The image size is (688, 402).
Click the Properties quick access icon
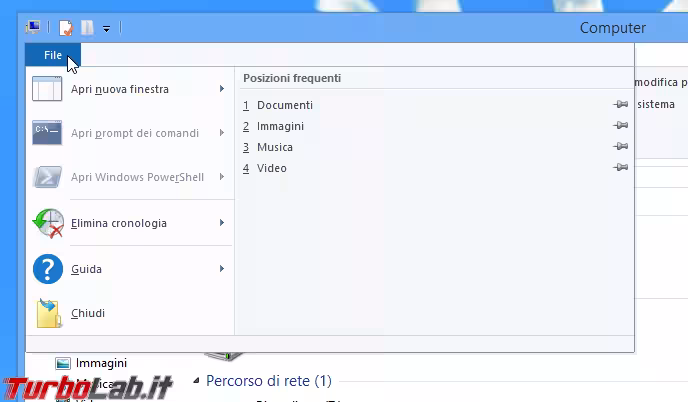[66, 28]
